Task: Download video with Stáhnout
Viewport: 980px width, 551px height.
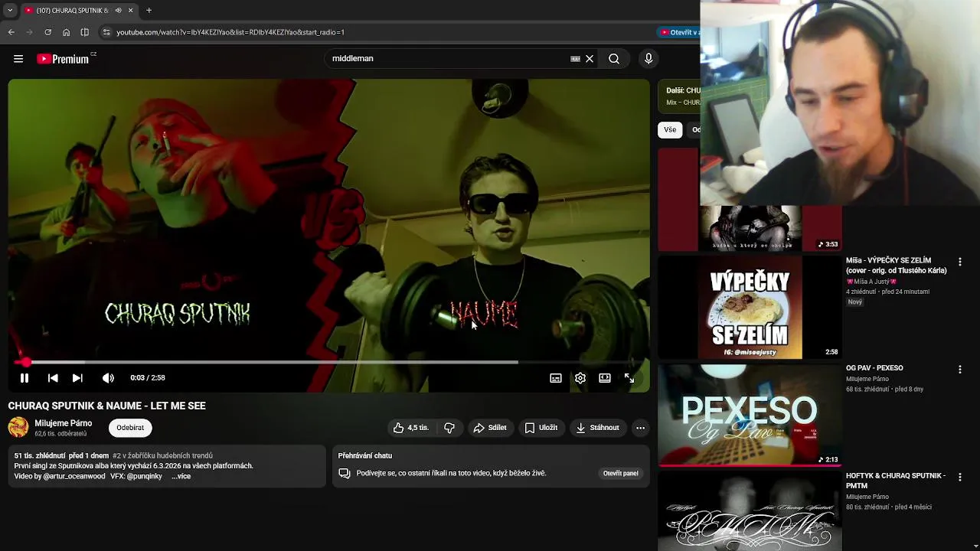Action: pos(598,428)
